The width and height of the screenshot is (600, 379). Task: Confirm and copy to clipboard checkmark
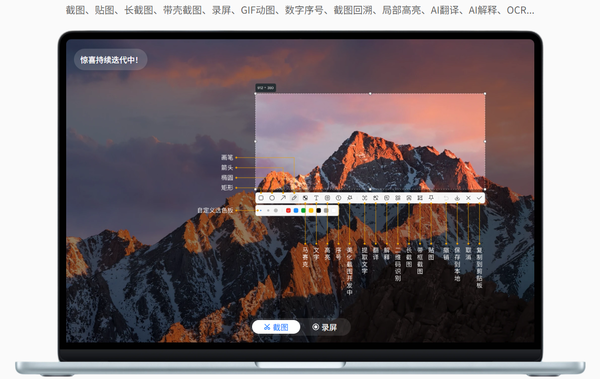click(x=479, y=198)
